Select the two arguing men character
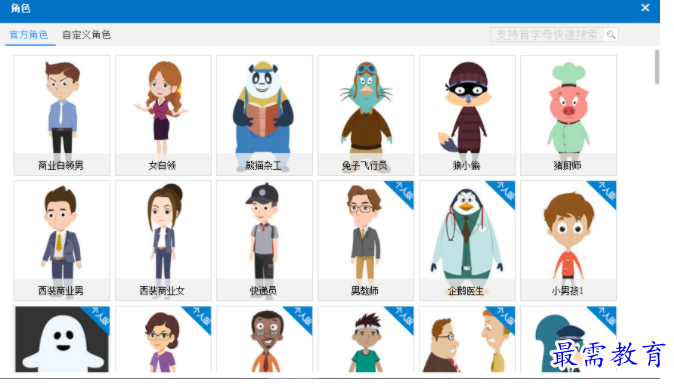The width and height of the screenshot is (674, 386). [467, 339]
